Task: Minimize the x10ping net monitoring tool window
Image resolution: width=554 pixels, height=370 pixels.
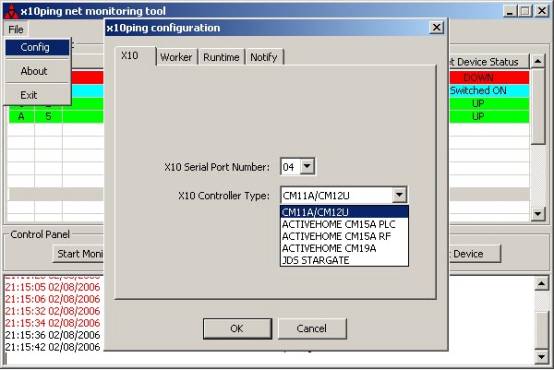Action: (509, 11)
